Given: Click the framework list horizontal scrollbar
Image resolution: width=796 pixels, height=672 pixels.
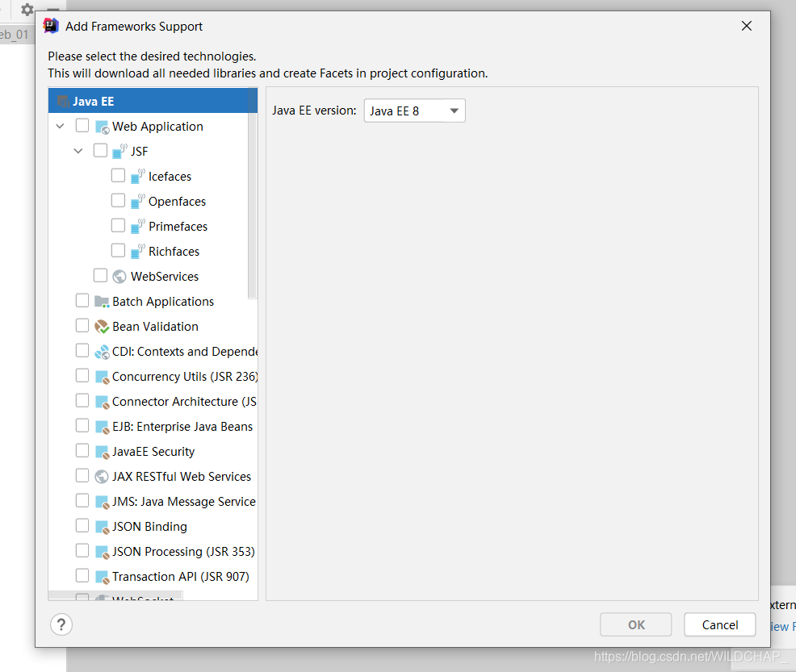Looking at the screenshot, I should (115, 596).
